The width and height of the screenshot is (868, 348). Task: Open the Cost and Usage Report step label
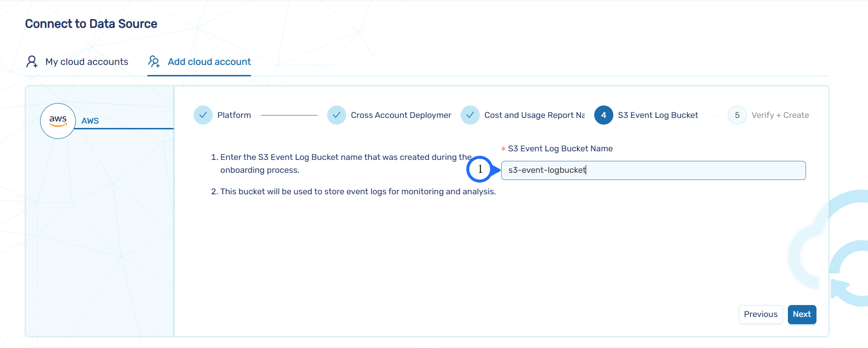pyautogui.click(x=534, y=115)
